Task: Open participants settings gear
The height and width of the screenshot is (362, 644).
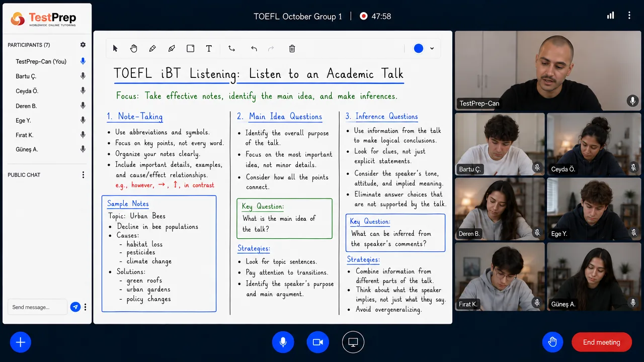Action: 83,45
